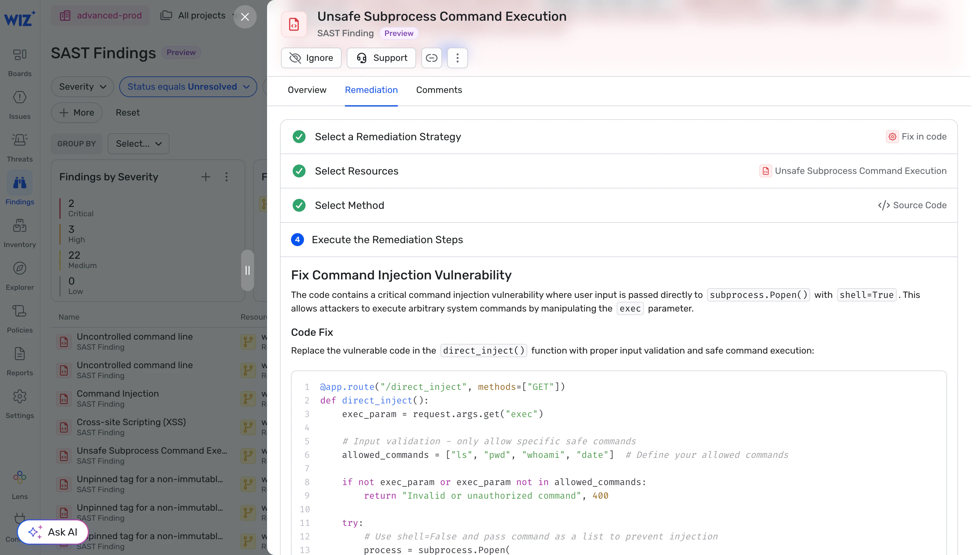Switch to the Comments tab
Screen dimensions: 980x555
[x=439, y=90]
